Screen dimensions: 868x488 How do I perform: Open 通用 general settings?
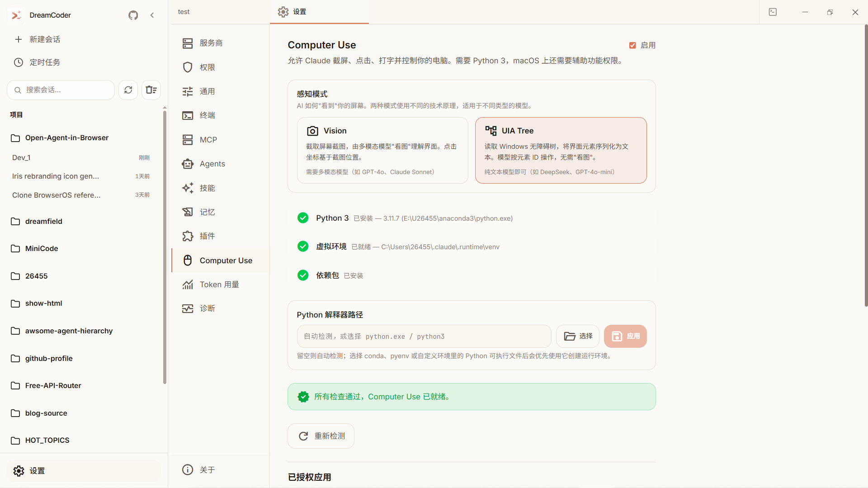(x=221, y=91)
